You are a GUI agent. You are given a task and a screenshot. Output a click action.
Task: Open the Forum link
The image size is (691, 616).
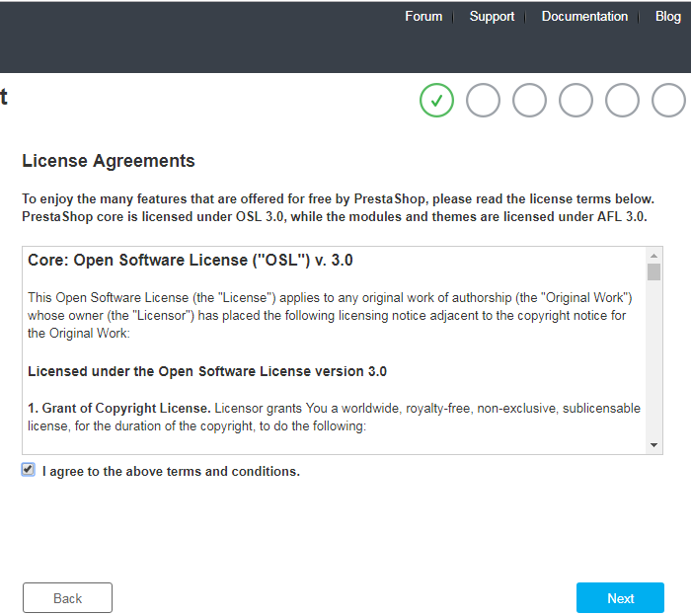pos(423,17)
